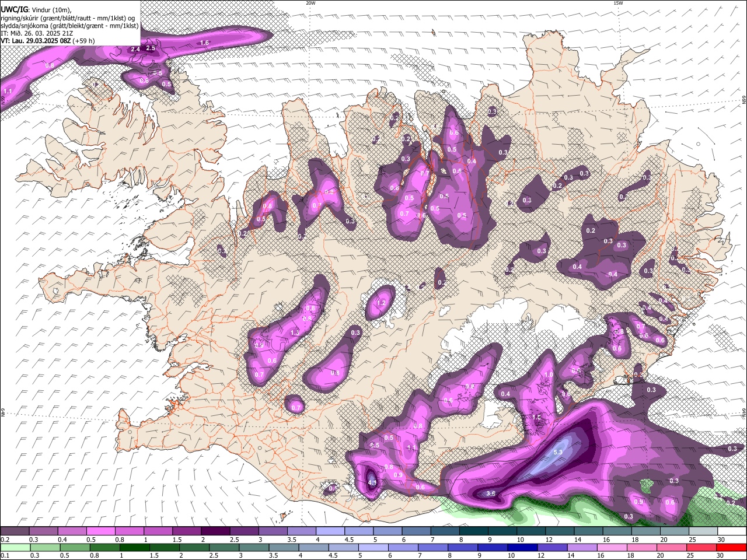Click the 'VT: Lau. 29.03.2025 08Z' valid time
The height and width of the screenshot is (560, 747).
[36, 41]
